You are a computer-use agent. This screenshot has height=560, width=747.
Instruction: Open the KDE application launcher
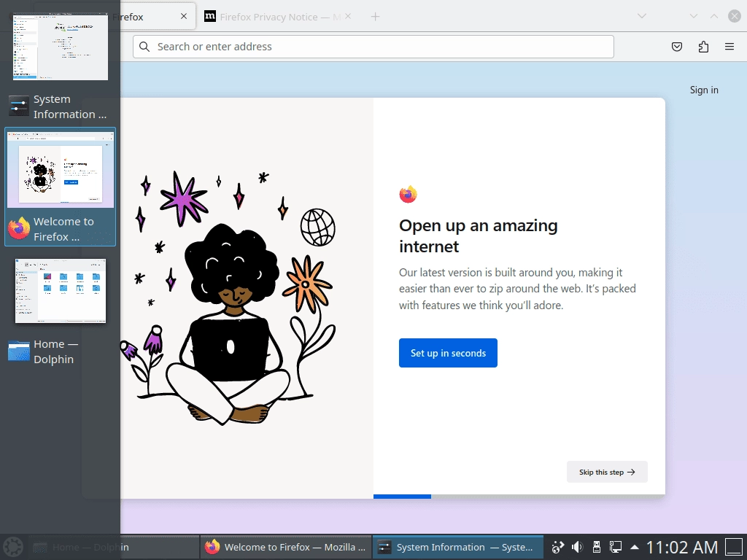(13, 547)
